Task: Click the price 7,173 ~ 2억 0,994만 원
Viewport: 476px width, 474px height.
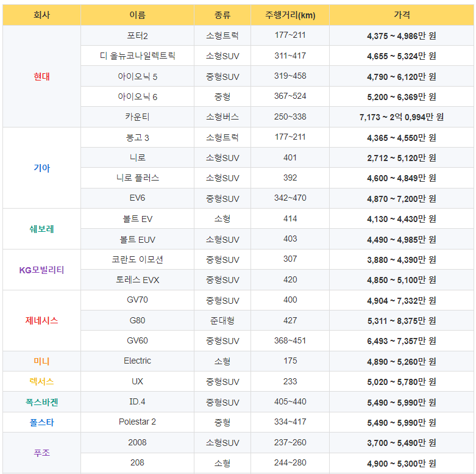Action: [402, 117]
